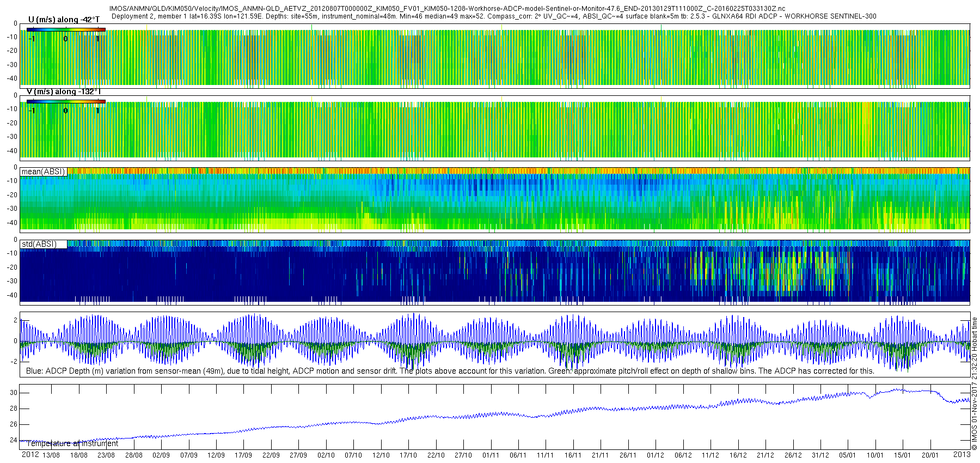Viewport: 980px width, 463px height.
Task: Click the "22/10" date tick label
Action: tap(436, 455)
